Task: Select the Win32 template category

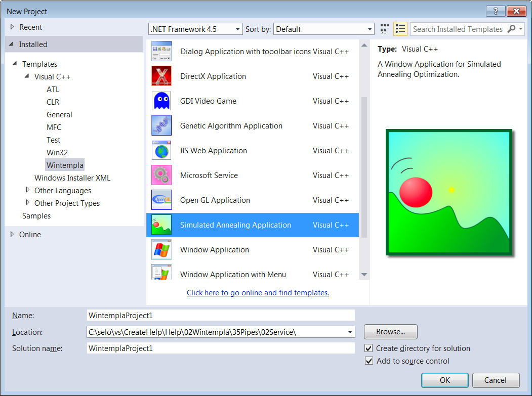Action: click(x=57, y=153)
